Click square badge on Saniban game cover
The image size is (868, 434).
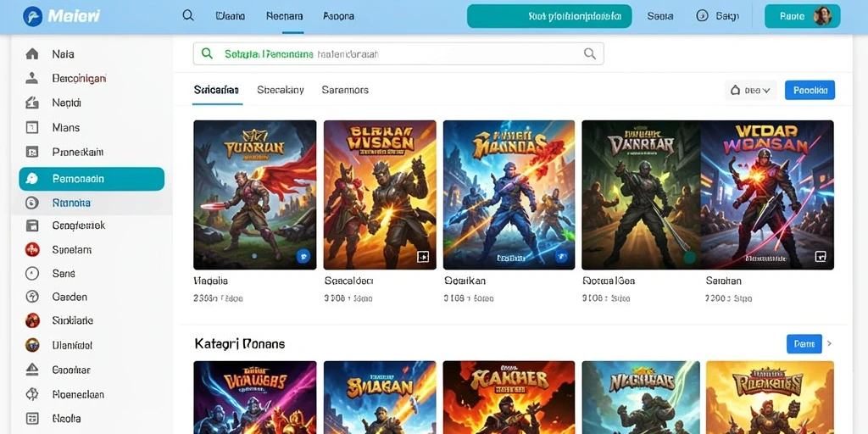point(821,256)
